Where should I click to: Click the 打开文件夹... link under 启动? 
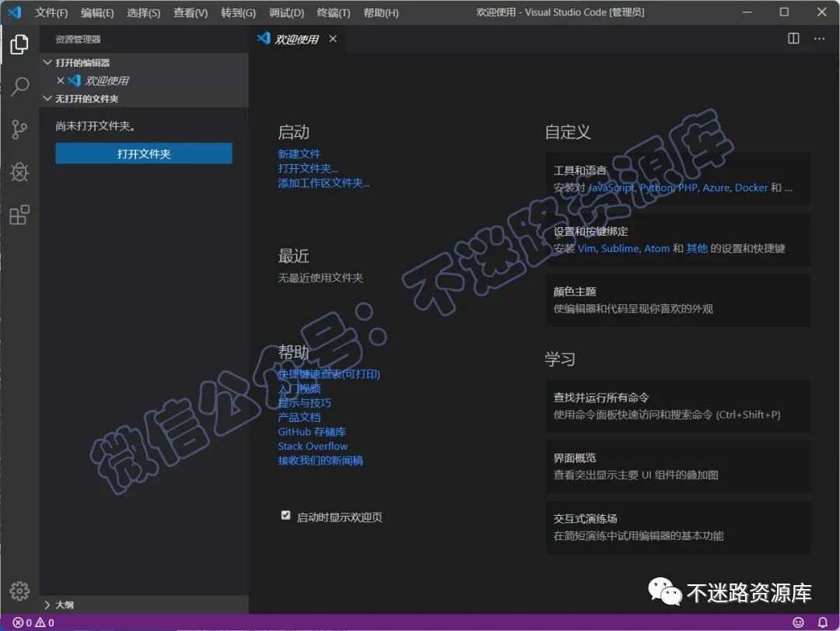(307, 168)
